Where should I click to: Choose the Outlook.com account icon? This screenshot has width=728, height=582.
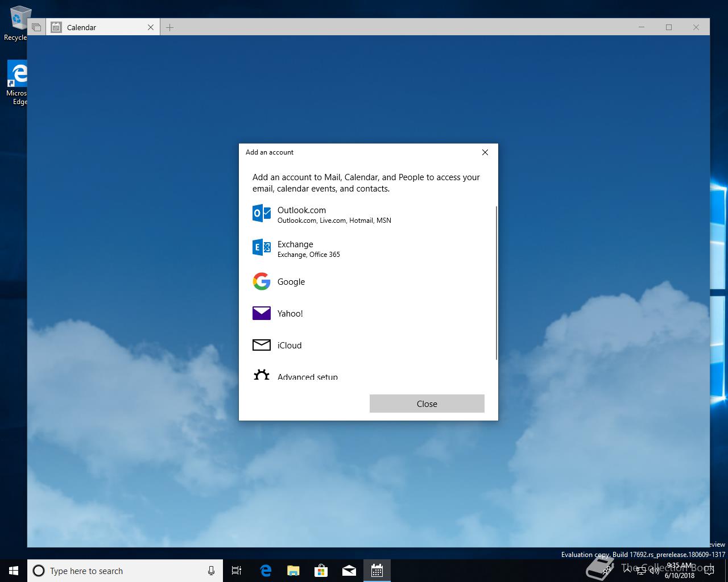pos(262,213)
